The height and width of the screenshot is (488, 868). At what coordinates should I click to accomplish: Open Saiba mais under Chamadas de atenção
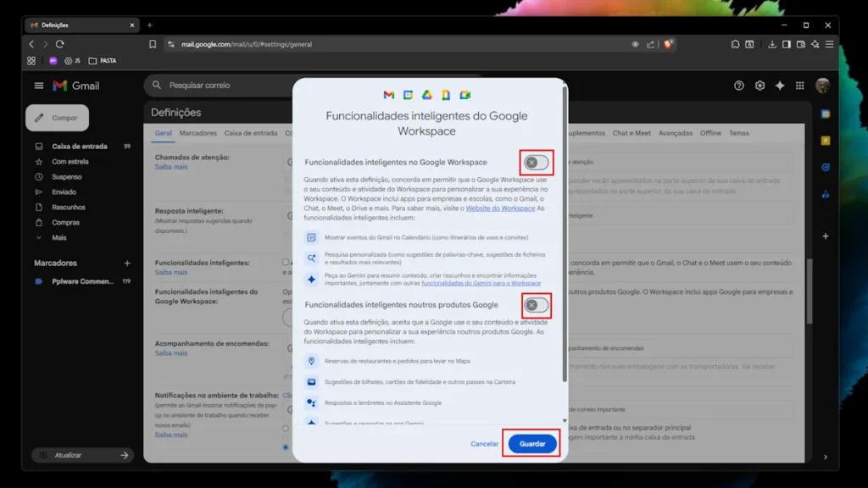171,167
